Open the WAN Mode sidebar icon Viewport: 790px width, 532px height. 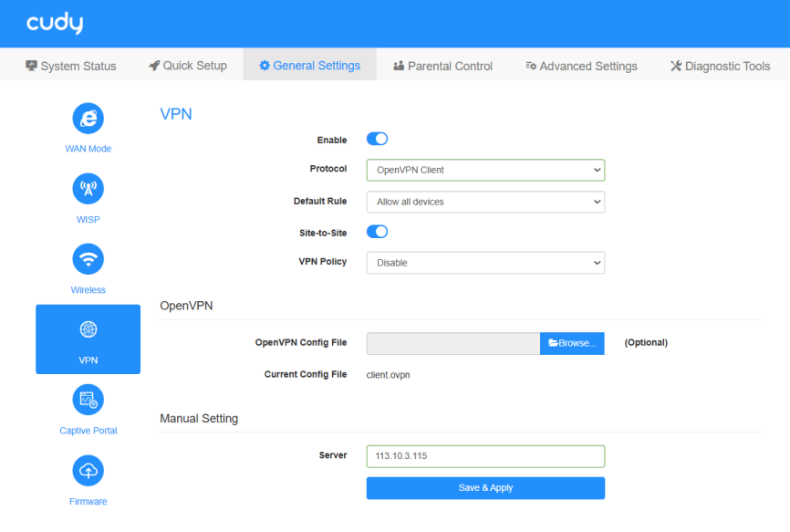88,119
